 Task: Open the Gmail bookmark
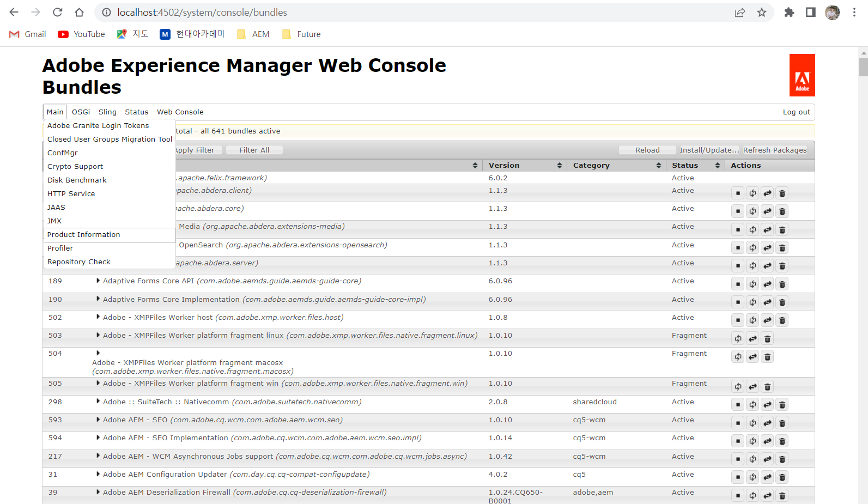pyautogui.click(x=28, y=34)
